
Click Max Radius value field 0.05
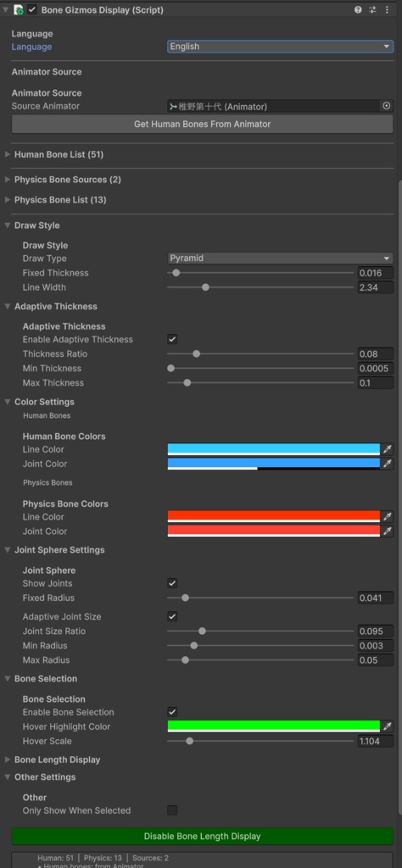376,659
